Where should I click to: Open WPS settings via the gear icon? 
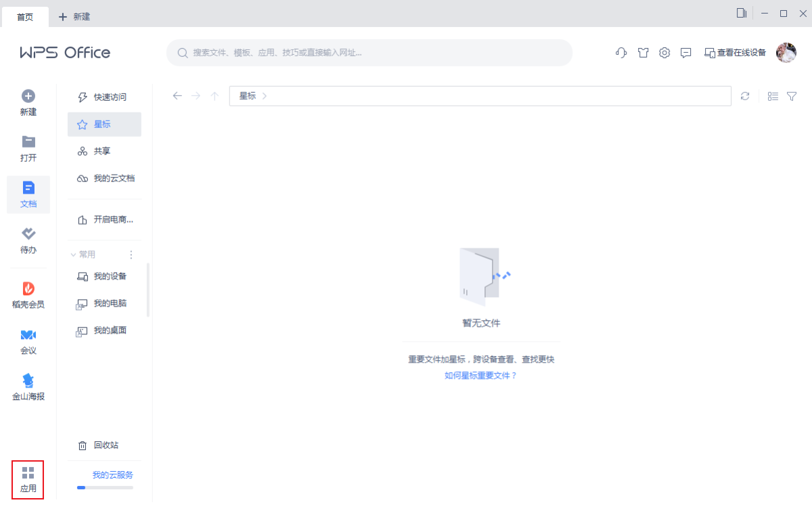[x=664, y=52]
